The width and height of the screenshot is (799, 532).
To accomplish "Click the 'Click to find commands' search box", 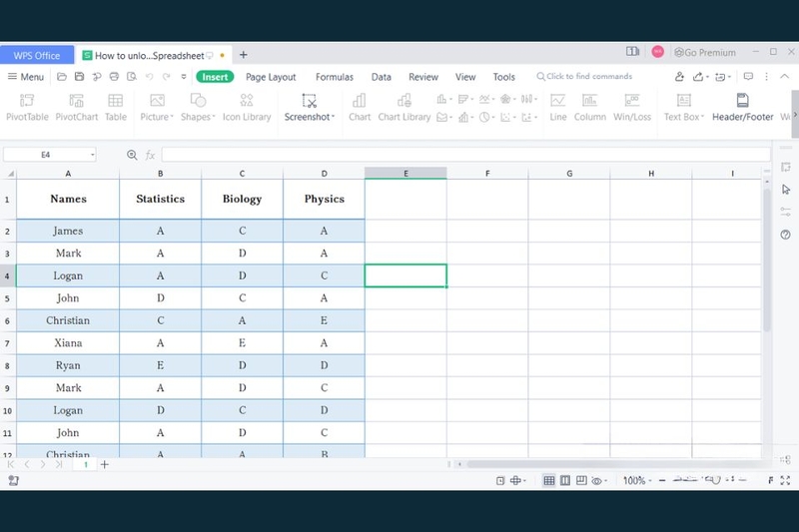I will 584,77.
